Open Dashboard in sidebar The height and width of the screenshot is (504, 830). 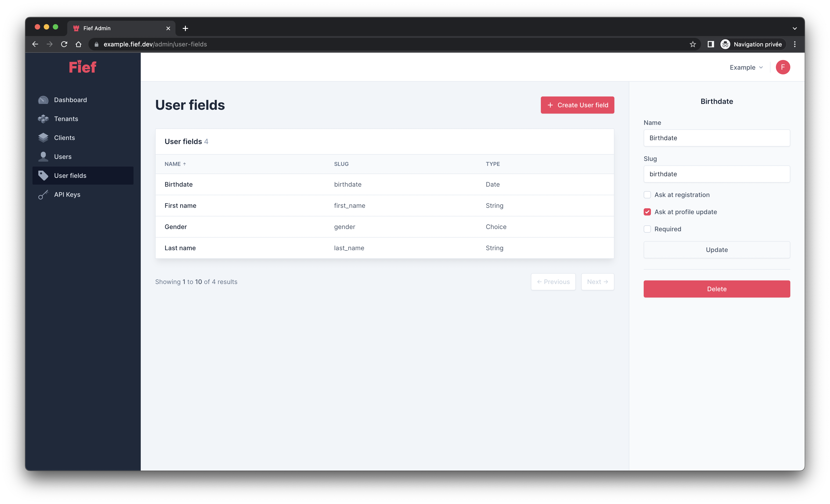click(83, 100)
